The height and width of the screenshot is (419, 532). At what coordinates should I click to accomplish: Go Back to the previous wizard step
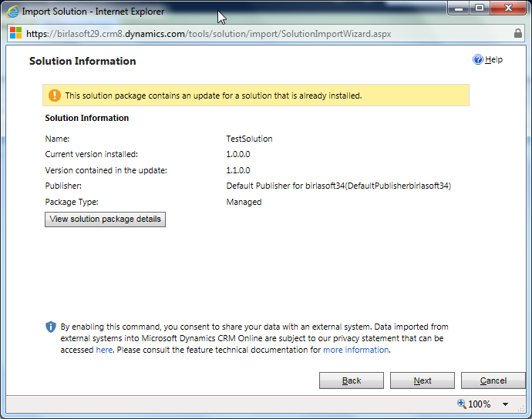[352, 380]
